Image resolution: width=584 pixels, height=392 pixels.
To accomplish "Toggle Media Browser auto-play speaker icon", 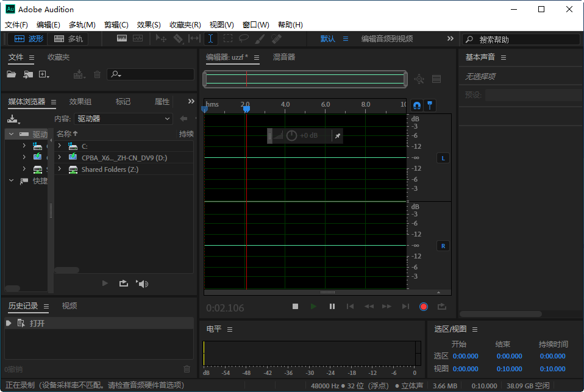I will [142, 283].
